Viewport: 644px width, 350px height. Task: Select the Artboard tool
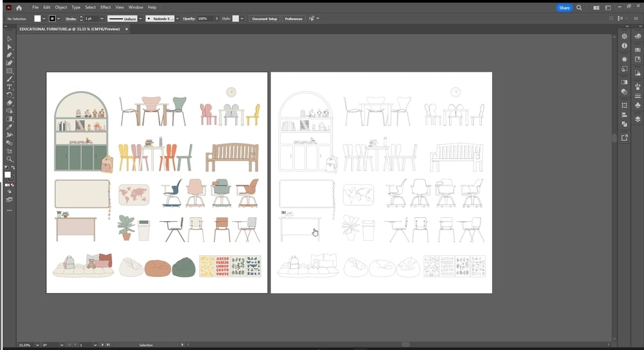click(9, 151)
